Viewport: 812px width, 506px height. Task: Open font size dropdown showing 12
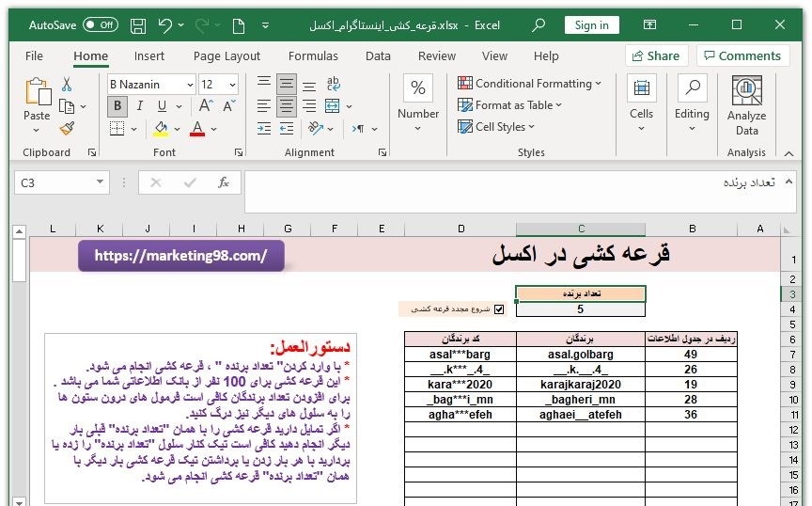232,85
